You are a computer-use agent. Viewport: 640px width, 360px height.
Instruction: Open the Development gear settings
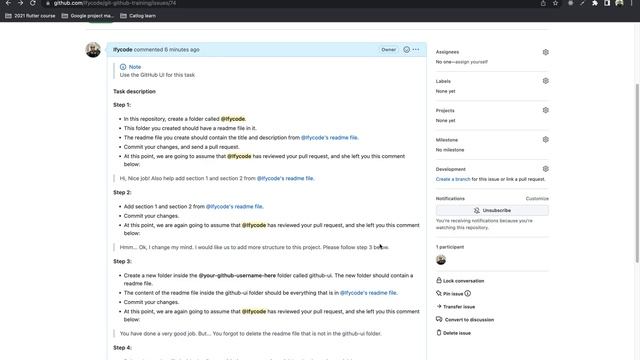coord(546,169)
